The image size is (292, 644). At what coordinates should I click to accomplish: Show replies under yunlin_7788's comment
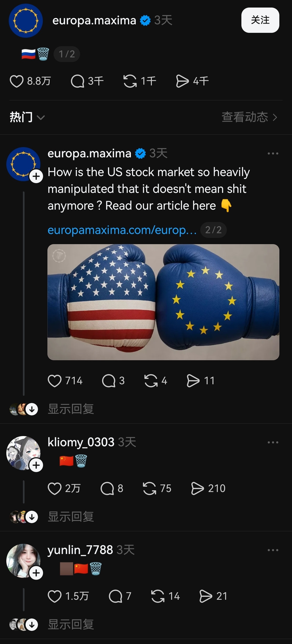71,625
